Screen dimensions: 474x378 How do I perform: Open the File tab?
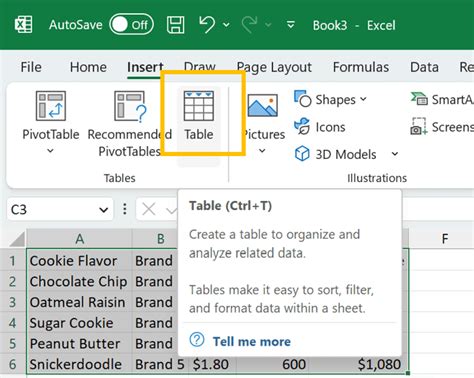[x=31, y=67]
